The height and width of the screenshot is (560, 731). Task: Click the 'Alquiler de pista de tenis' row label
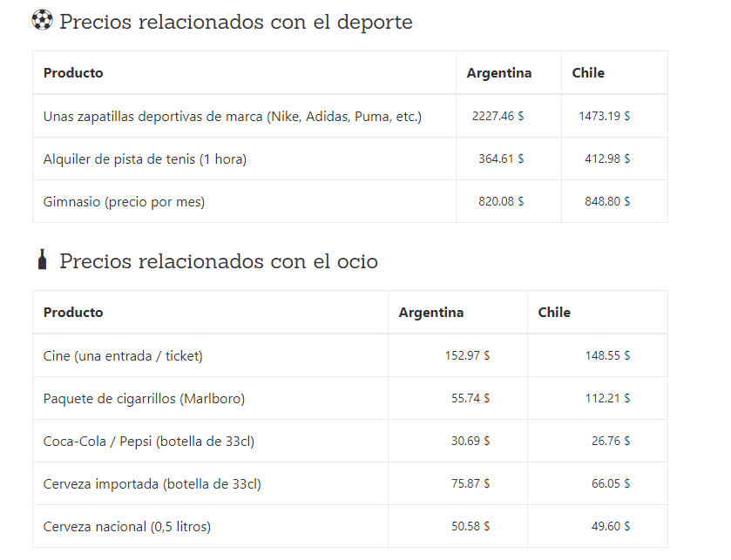click(x=145, y=159)
